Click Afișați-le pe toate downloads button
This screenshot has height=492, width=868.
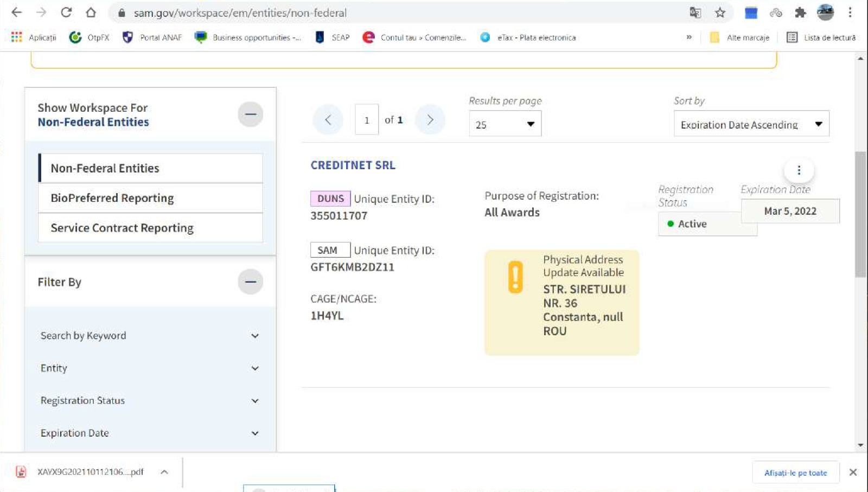pos(795,472)
